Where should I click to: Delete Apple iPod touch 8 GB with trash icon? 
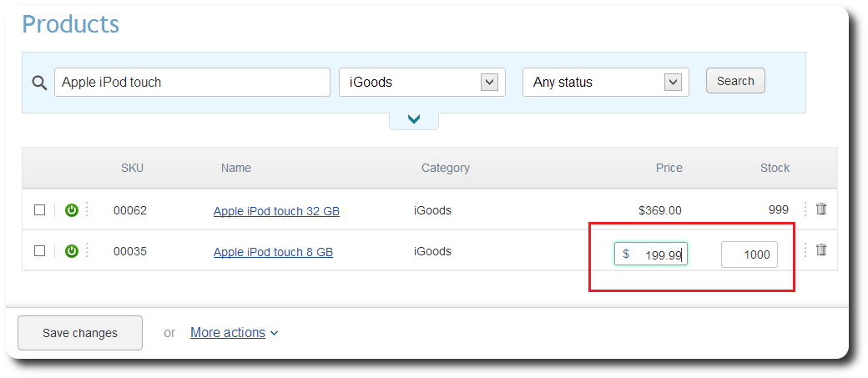pos(821,249)
